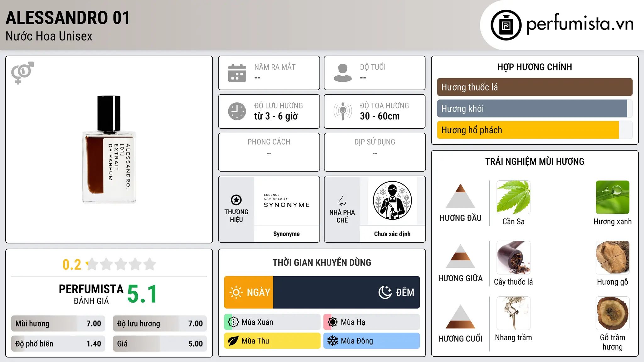Click the Thời gian khuyên dùng heading
This screenshot has height=362, width=644.
click(x=322, y=262)
